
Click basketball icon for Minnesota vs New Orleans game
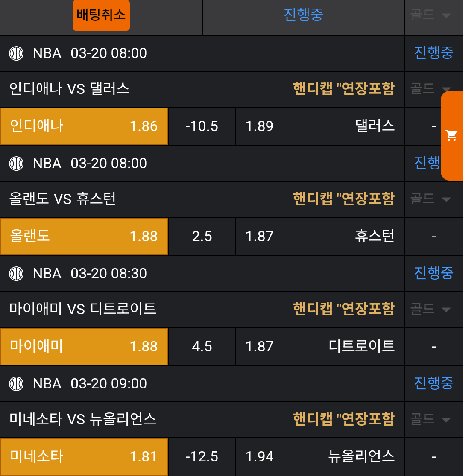[x=16, y=383]
